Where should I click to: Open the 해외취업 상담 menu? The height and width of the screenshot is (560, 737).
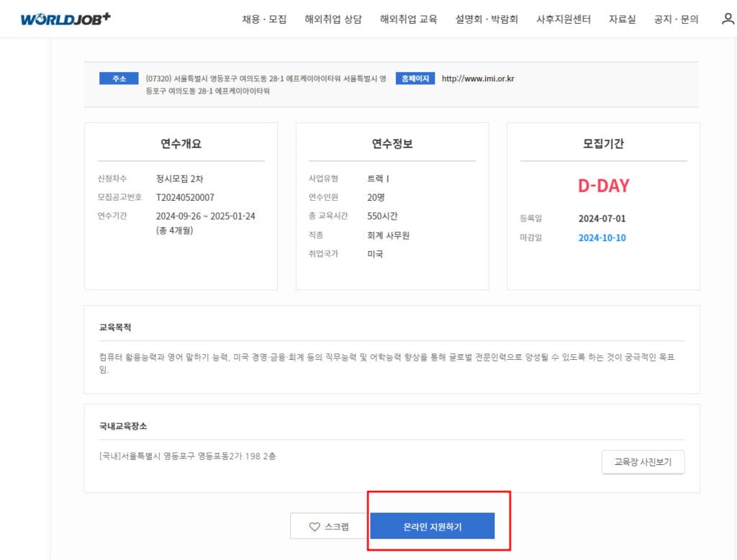pos(333,20)
